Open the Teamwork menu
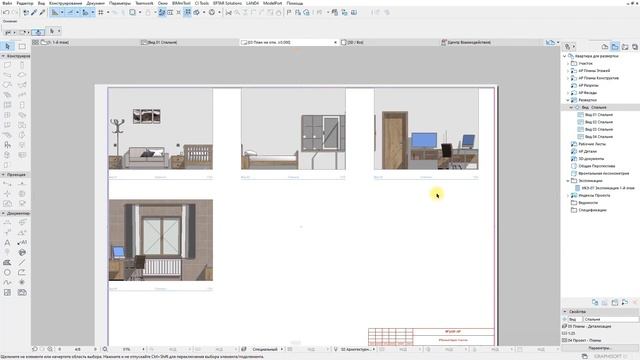 pos(144,3)
